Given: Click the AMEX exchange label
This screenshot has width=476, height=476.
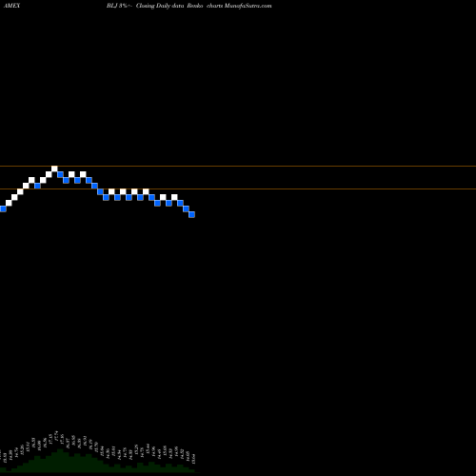Looking at the screenshot, I should (11, 6).
